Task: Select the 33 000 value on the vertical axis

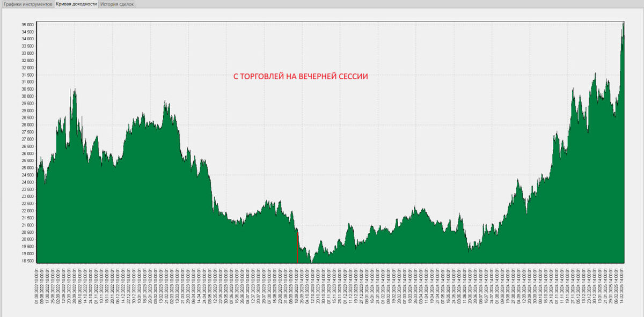Action: click(x=27, y=53)
